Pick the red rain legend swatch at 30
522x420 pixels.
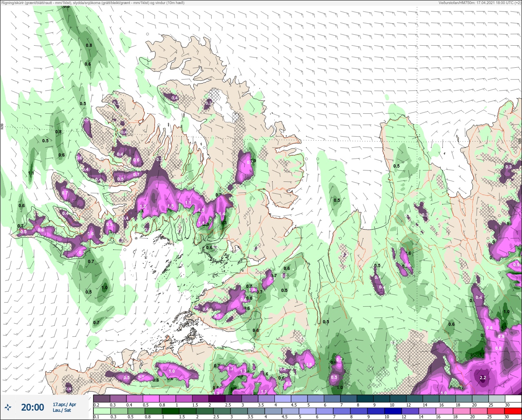(513, 411)
